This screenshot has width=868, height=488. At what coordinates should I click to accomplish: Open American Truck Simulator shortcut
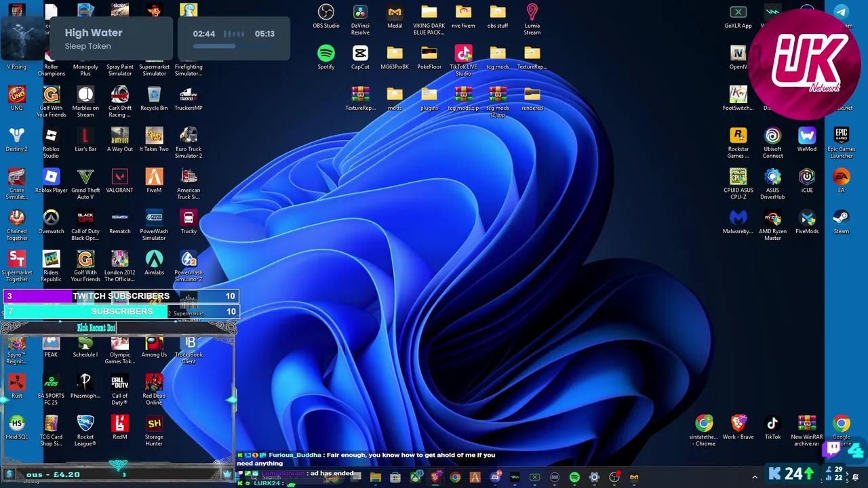coord(189,184)
